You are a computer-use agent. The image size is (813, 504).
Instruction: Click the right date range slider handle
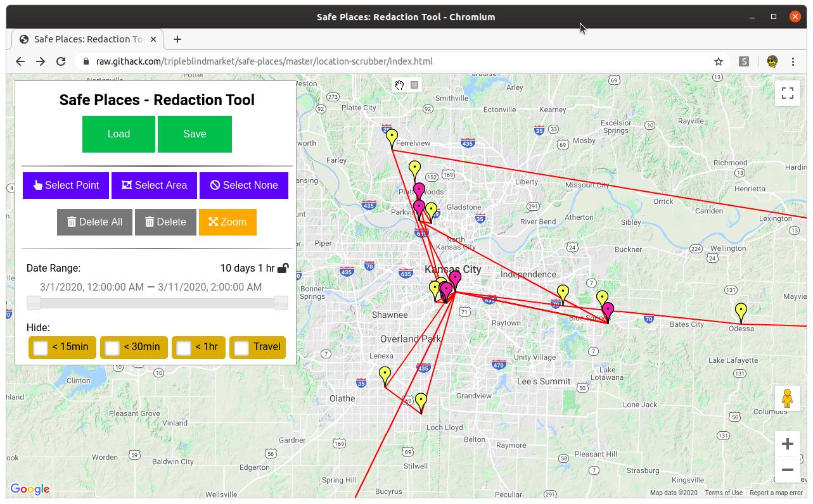pyautogui.click(x=281, y=303)
